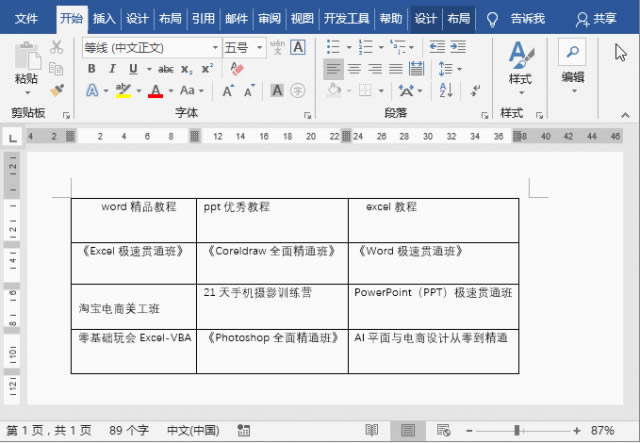Click the 告诉我 search box
640x443 pixels.
pos(528,19)
